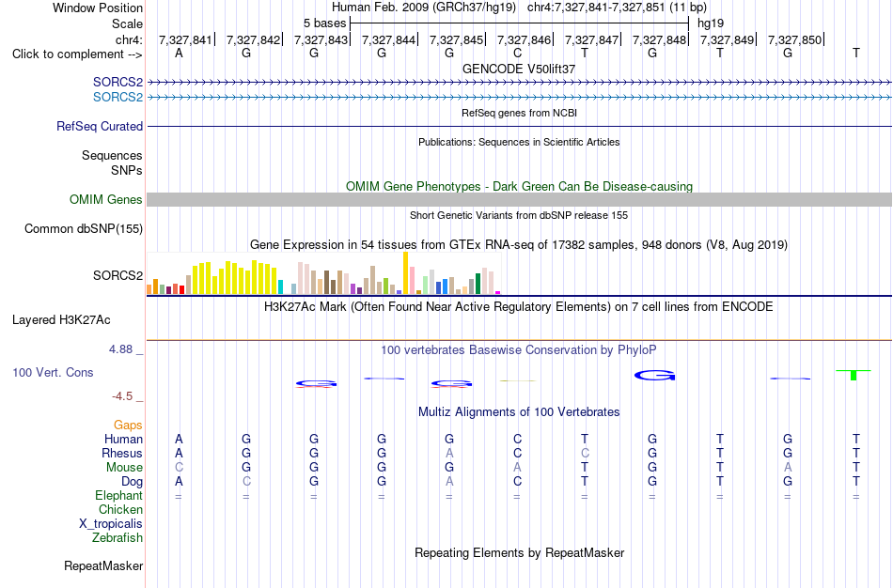Click the -4.5 conservation scale value
Viewport: 893px width, 588px height.
(x=122, y=395)
